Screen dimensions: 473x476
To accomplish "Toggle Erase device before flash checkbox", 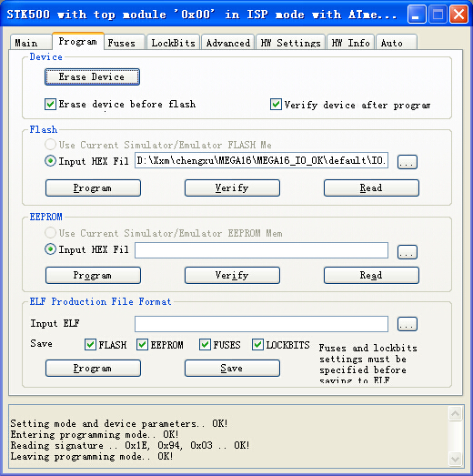I will (50, 104).
